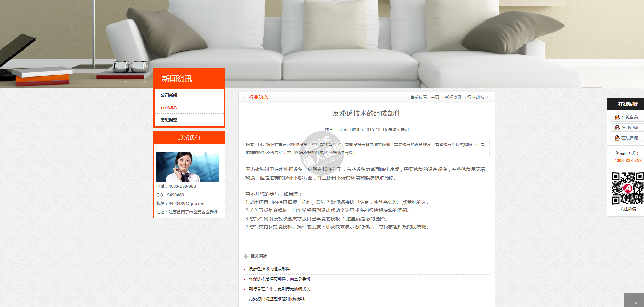Open related article 反渗透技术的组成部件
The width and height of the screenshot is (644, 307).
pyautogui.click(x=269, y=269)
